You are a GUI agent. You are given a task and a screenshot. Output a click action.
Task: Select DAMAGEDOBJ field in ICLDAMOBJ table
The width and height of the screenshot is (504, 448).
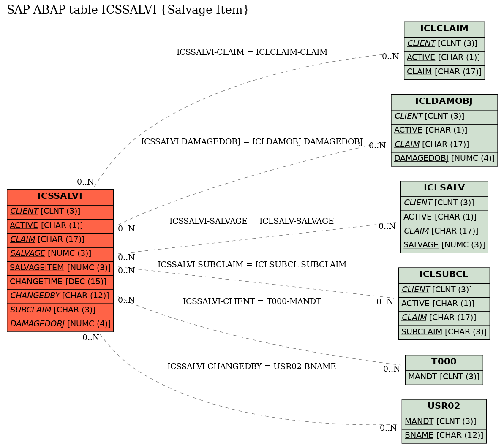click(444, 159)
